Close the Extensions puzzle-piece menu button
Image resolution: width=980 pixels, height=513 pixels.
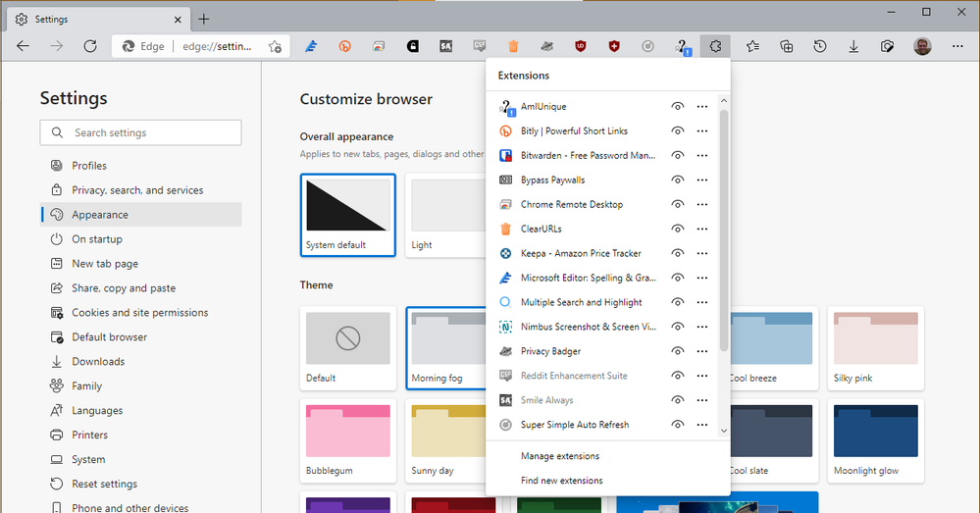(x=715, y=46)
